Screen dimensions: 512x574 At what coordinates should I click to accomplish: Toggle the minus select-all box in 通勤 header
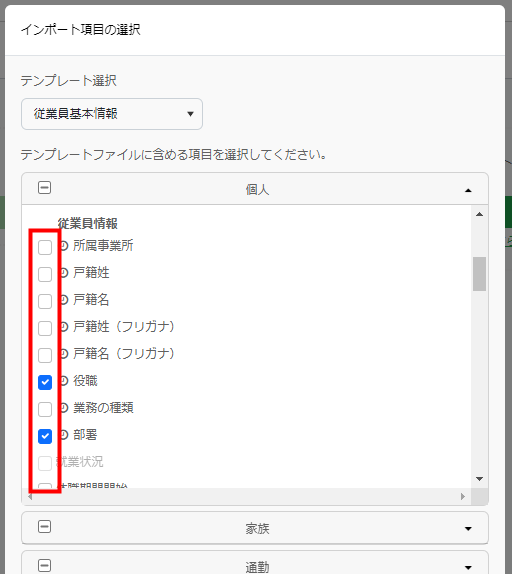(44, 566)
